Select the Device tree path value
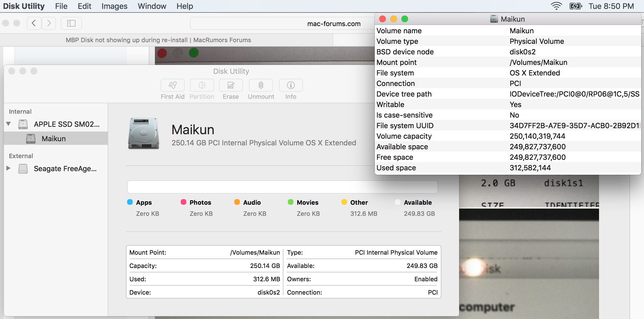 pyautogui.click(x=575, y=94)
